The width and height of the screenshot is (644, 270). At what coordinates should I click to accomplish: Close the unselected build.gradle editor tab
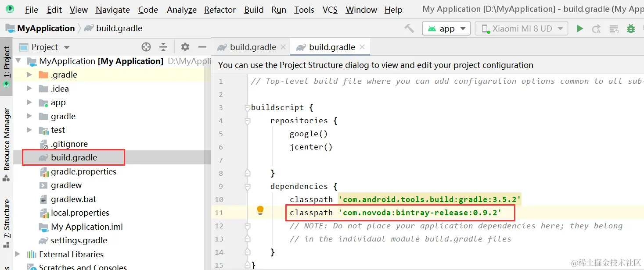(x=283, y=47)
